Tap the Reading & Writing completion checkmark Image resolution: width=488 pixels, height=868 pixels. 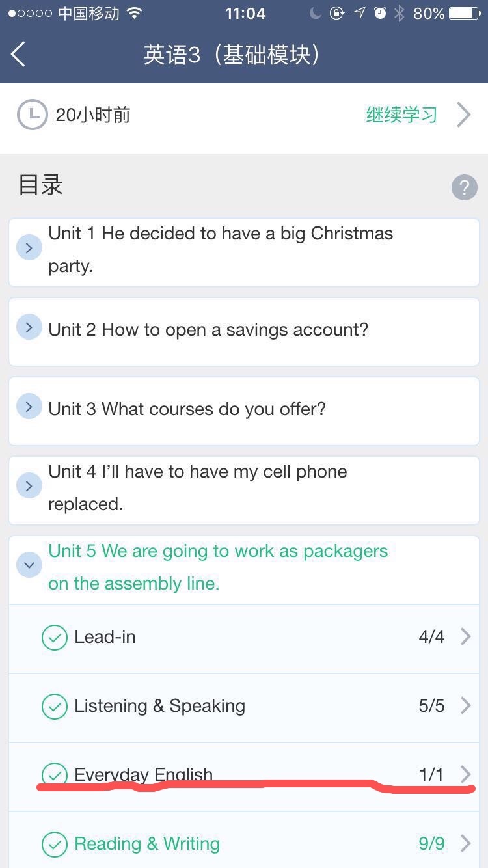point(55,845)
